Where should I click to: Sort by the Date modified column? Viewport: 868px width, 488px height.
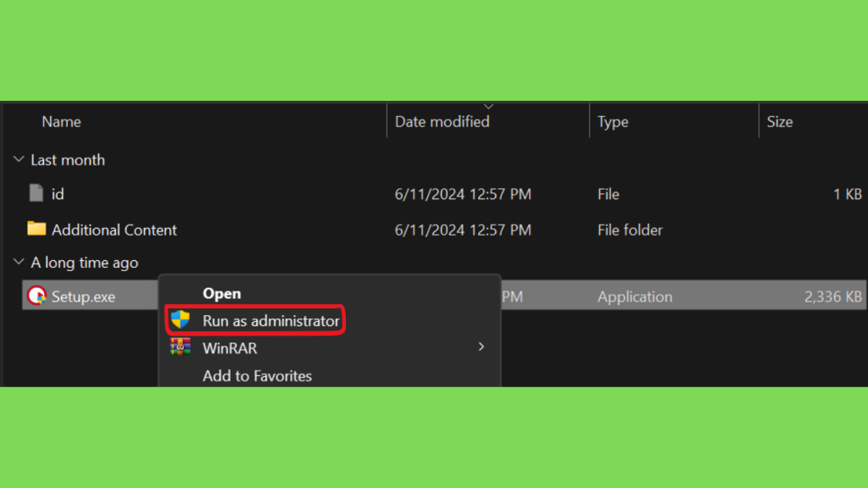tap(442, 122)
